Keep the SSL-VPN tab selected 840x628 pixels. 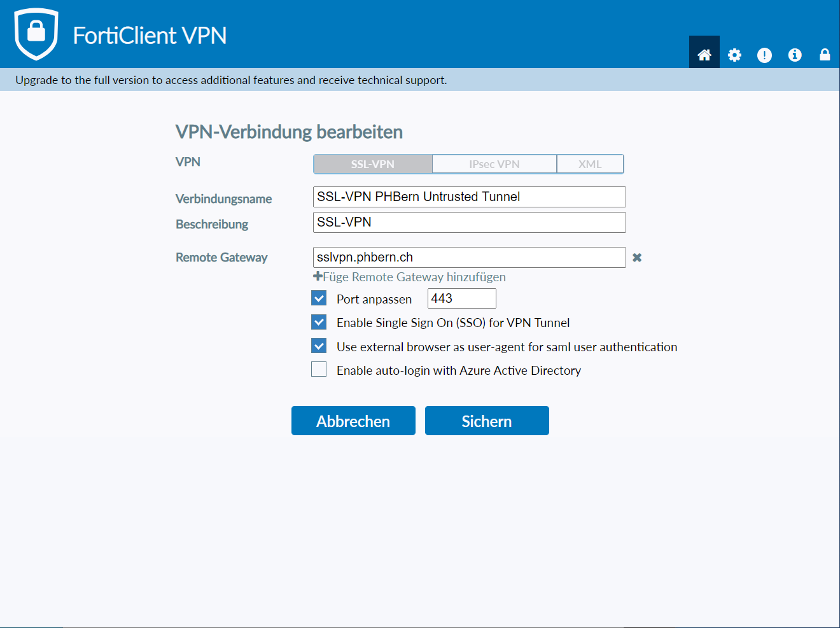click(x=372, y=164)
